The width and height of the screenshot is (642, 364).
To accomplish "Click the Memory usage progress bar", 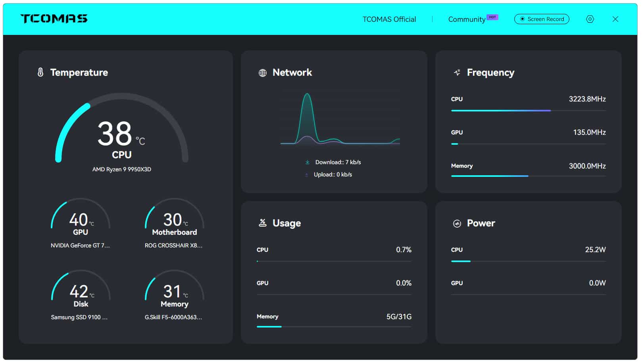I will (334, 327).
